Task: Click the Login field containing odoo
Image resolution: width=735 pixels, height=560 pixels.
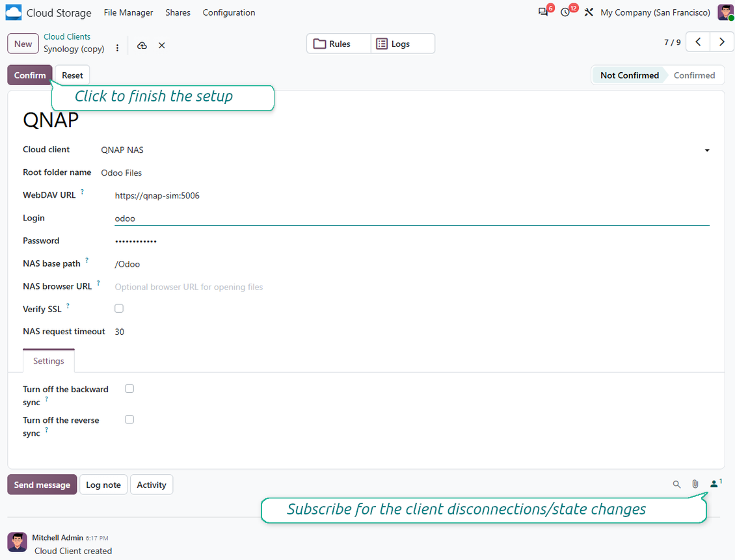Action: pyautogui.click(x=412, y=219)
